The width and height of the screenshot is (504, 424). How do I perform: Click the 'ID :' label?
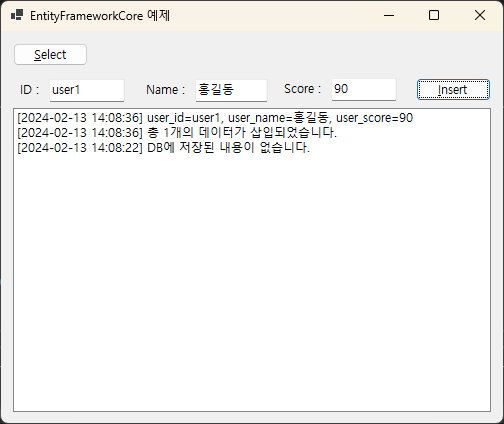pos(29,90)
